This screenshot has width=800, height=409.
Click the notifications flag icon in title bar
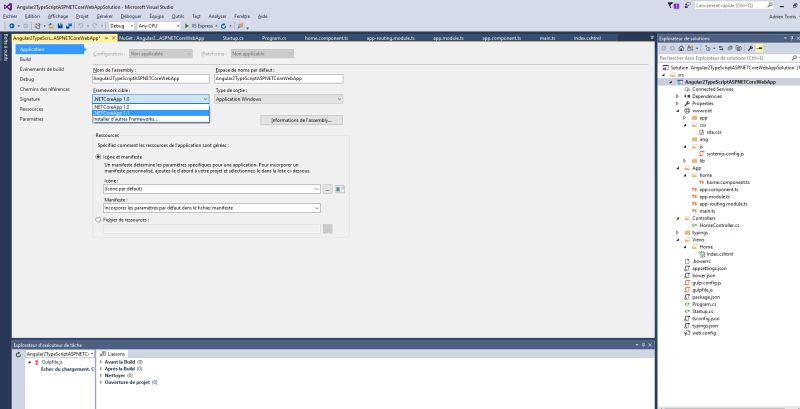[671, 5]
